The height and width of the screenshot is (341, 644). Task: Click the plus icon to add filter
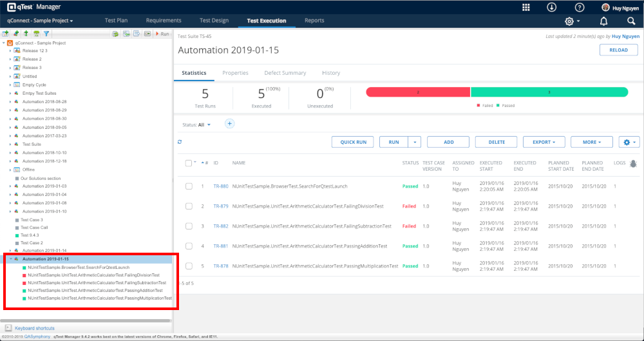coord(230,124)
